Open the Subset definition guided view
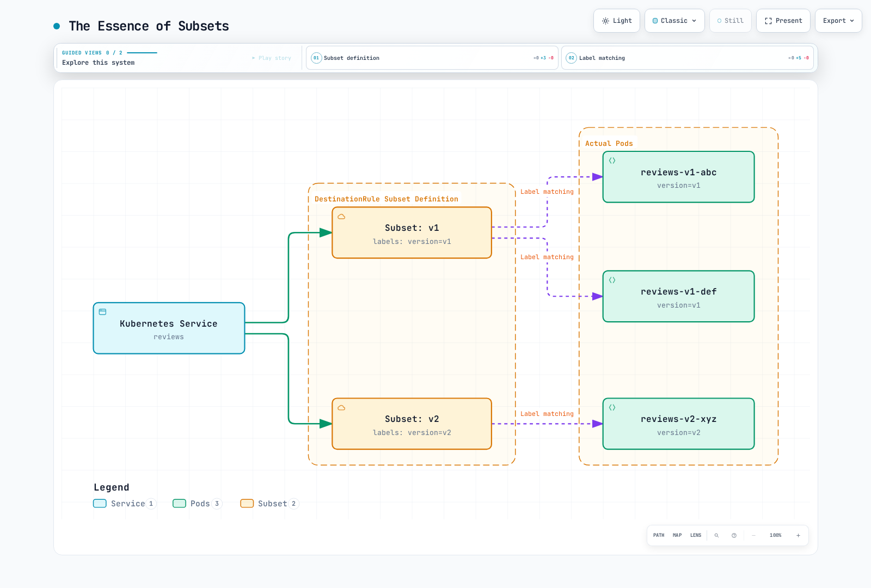The width and height of the screenshot is (871, 588). [x=432, y=58]
